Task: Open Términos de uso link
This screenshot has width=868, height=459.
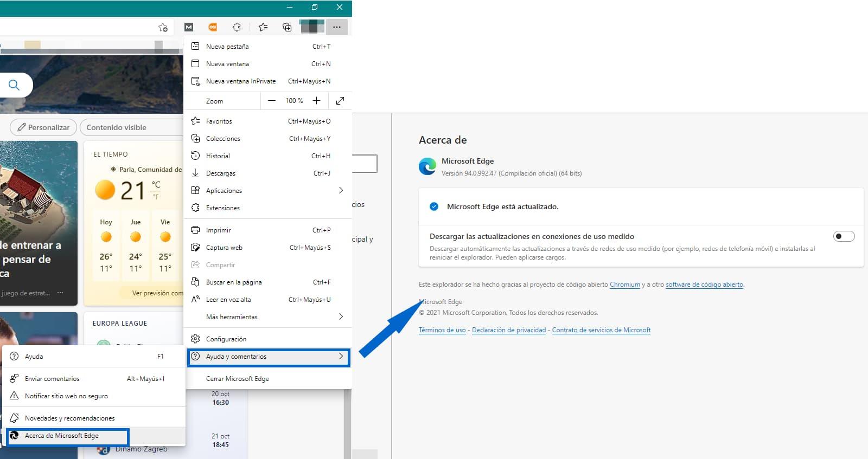Action: (442, 330)
